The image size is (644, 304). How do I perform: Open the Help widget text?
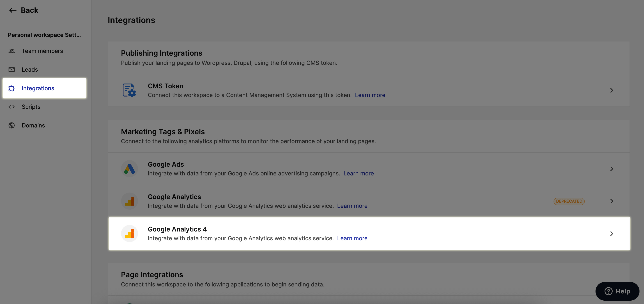(623, 291)
